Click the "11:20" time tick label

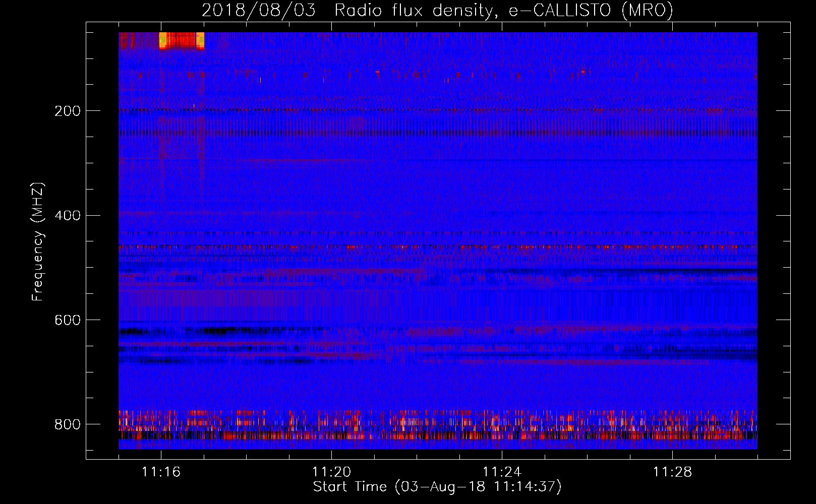(x=331, y=472)
